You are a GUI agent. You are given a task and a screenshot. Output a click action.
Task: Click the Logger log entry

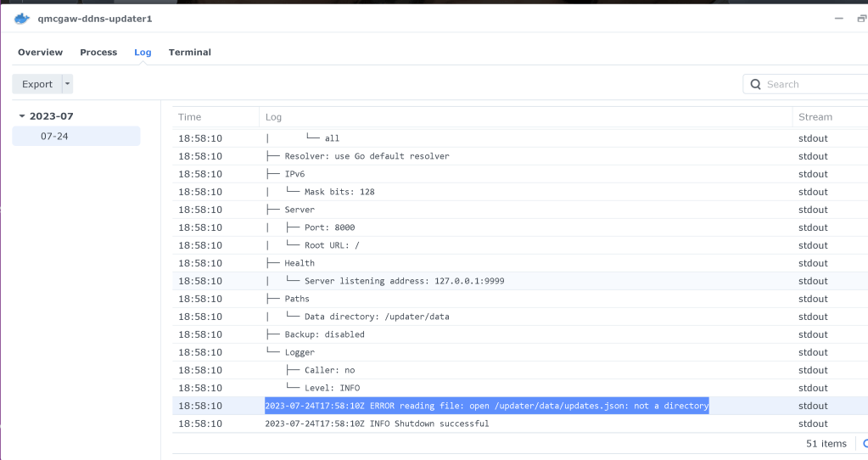tap(520, 352)
